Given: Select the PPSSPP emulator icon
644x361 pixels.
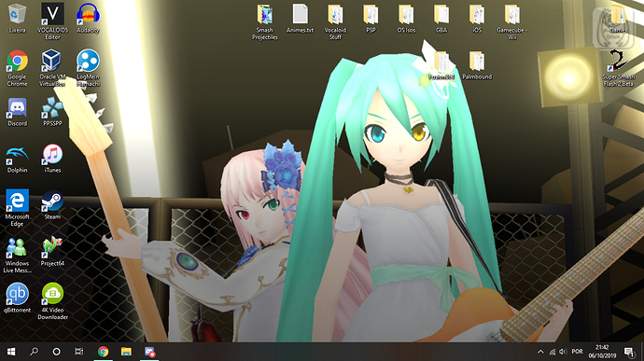Looking at the screenshot, I should [52, 111].
